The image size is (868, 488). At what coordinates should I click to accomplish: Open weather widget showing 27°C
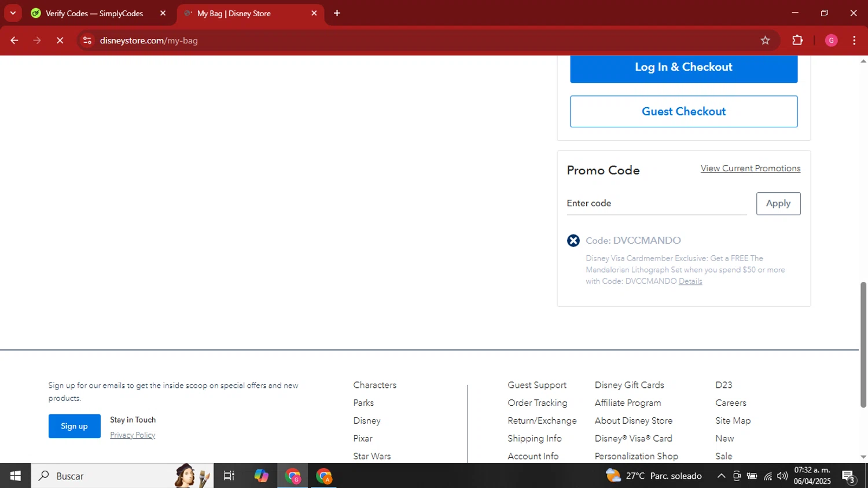pos(654,476)
